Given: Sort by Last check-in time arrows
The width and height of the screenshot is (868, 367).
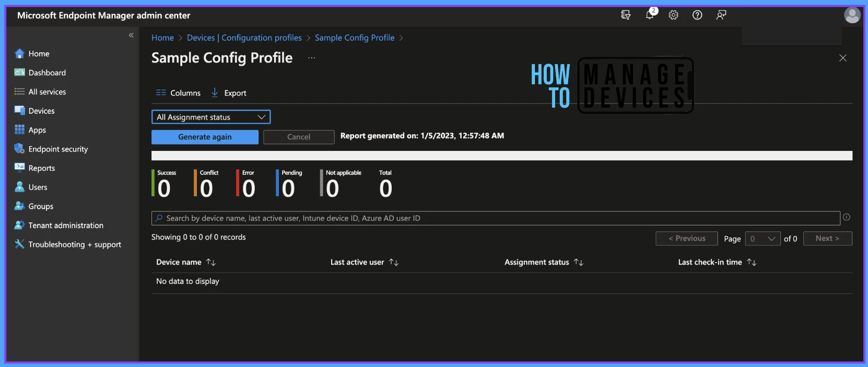Looking at the screenshot, I should coord(752,262).
